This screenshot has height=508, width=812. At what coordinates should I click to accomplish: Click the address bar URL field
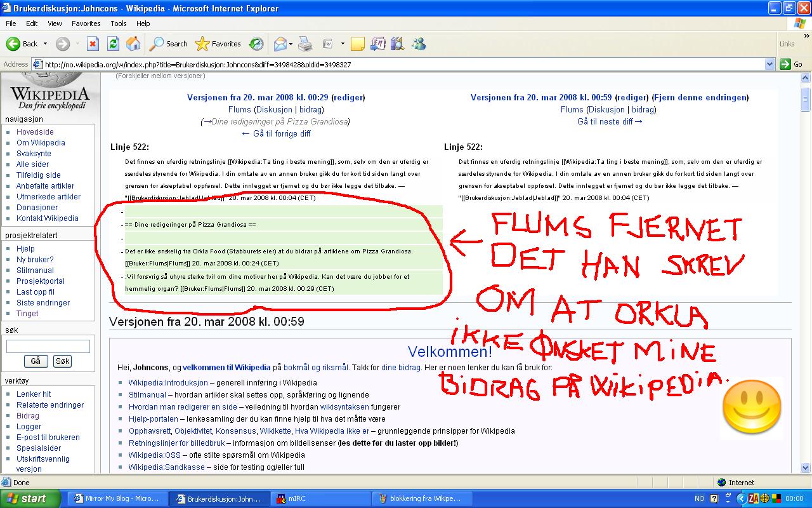403,64
